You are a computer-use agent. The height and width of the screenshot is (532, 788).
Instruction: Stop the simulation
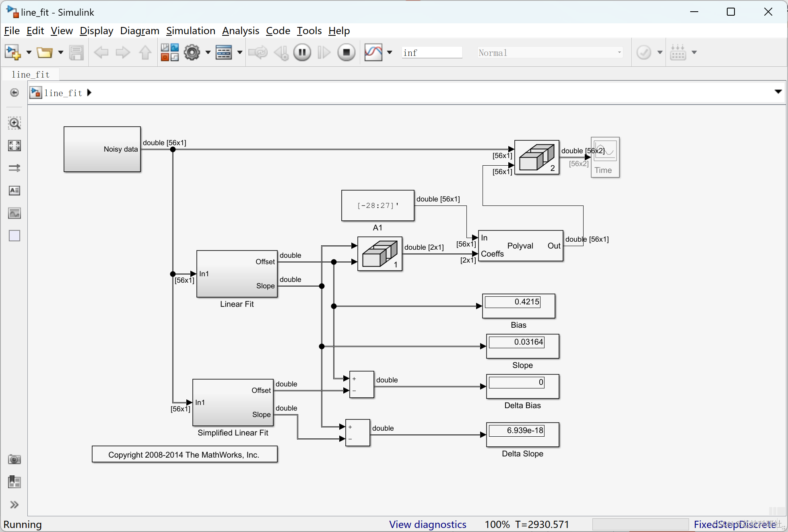click(x=346, y=52)
